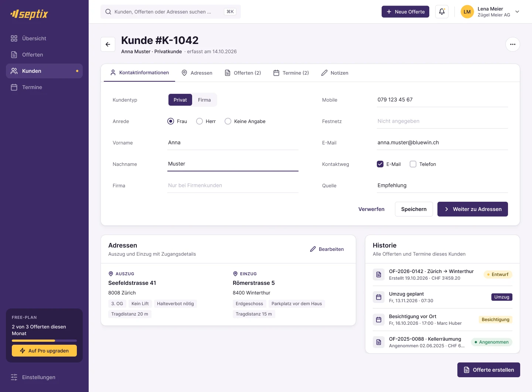
Task: Click document icon for OF-2026-0142
Action: tap(379, 275)
